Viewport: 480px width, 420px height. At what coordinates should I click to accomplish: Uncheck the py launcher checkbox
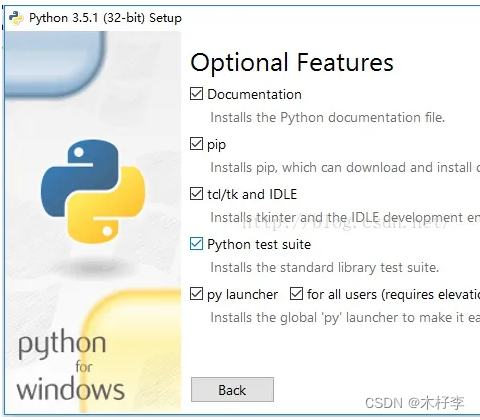pyautogui.click(x=196, y=294)
